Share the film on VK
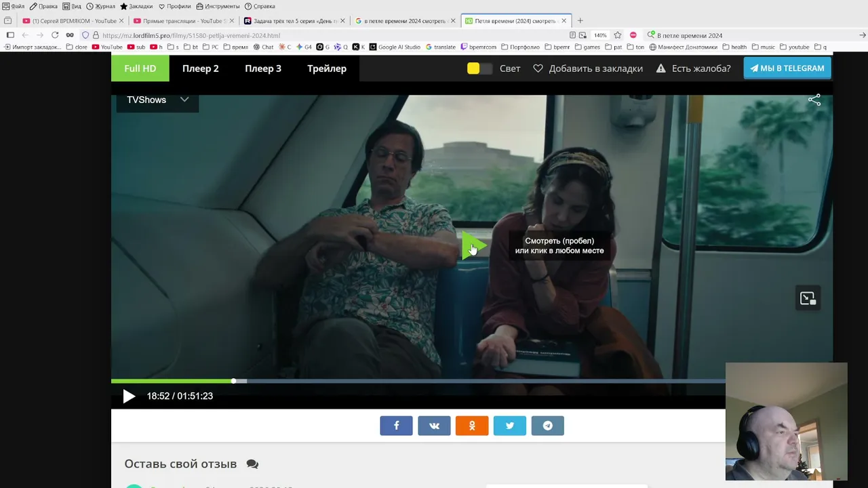Image resolution: width=868 pixels, height=488 pixels. (x=434, y=426)
